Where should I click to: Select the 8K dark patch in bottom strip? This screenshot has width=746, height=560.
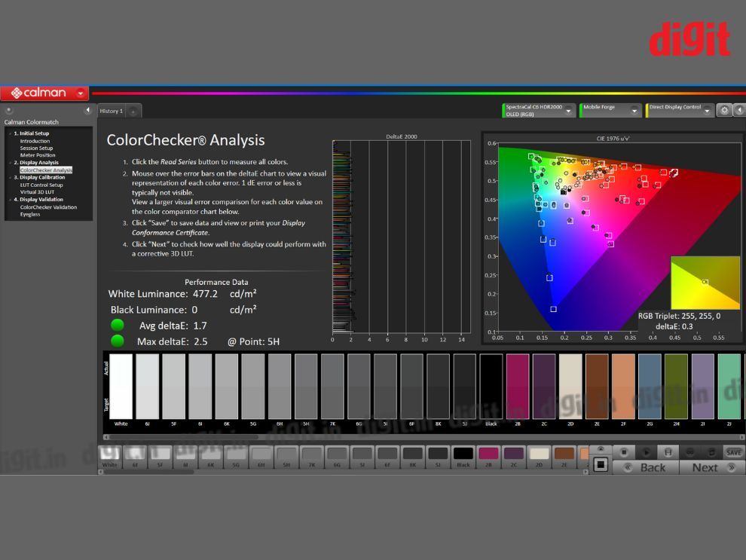[412, 457]
